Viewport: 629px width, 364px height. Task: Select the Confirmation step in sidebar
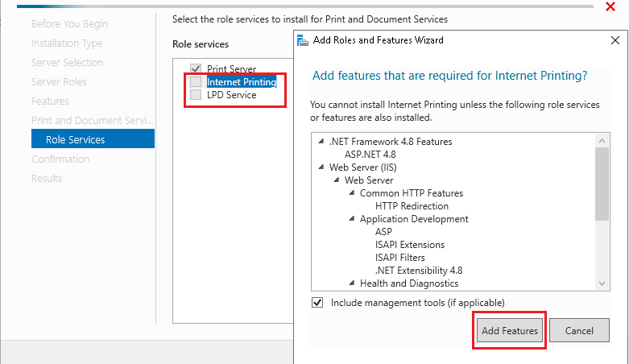point(60,159)
